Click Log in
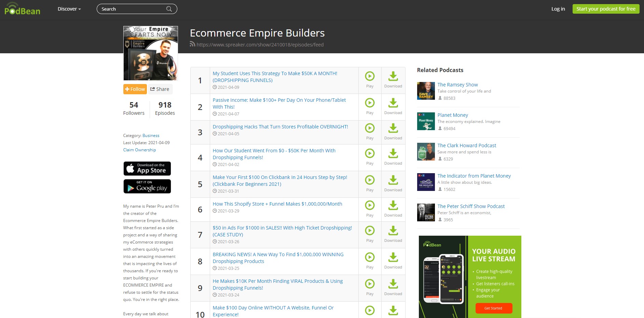 pyautogui.click(x=558, y=9)
